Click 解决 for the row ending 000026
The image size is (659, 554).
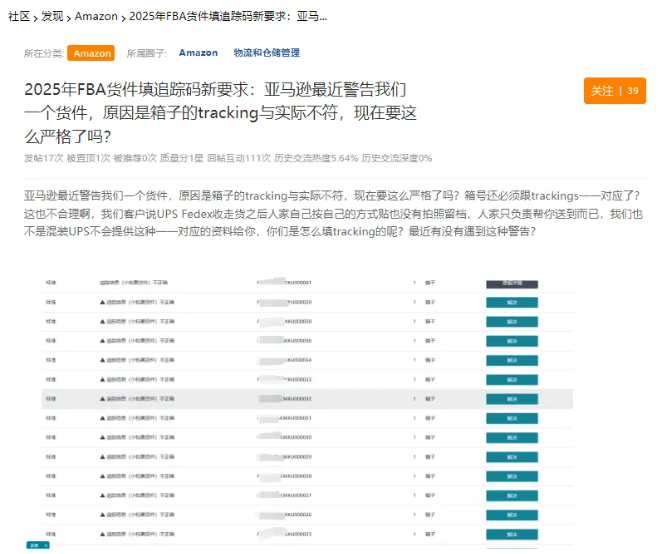point(512,515)
